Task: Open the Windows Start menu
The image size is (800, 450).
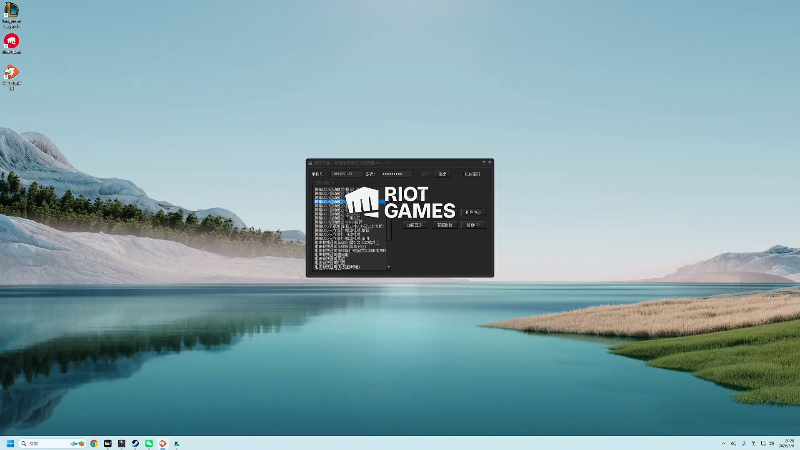Action: [10, 443]
